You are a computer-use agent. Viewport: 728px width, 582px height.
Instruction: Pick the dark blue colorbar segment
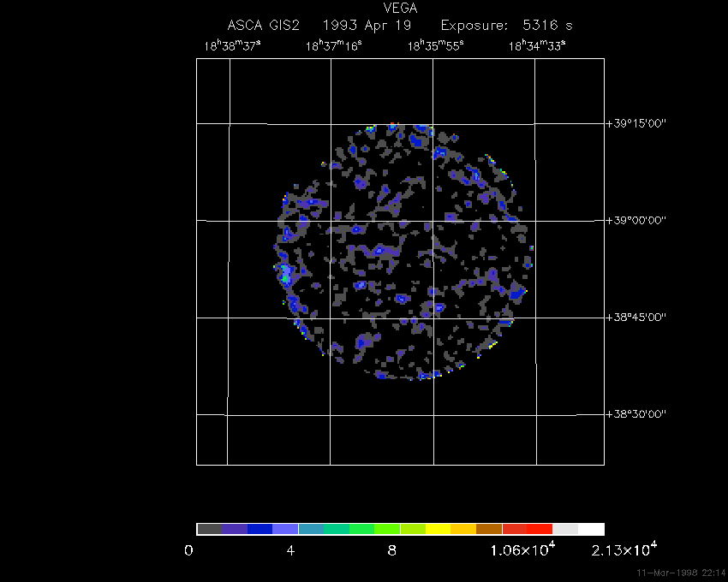[260, 529]
